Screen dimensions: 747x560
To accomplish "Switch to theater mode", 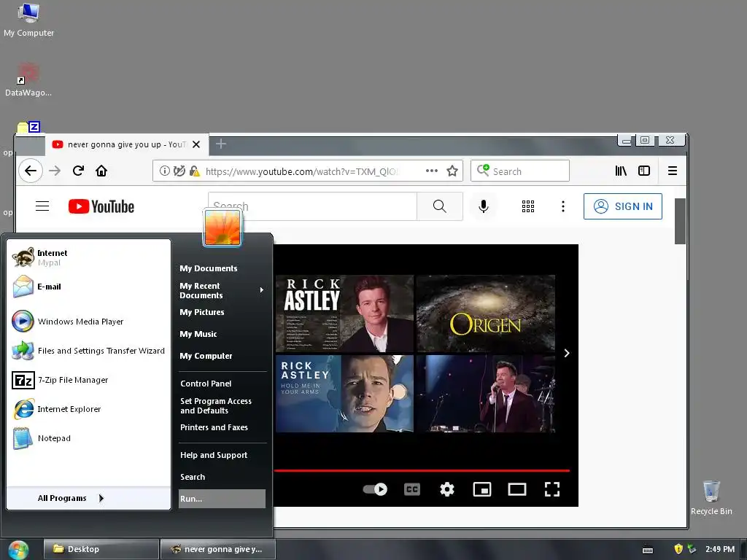I will click(517, 489).
